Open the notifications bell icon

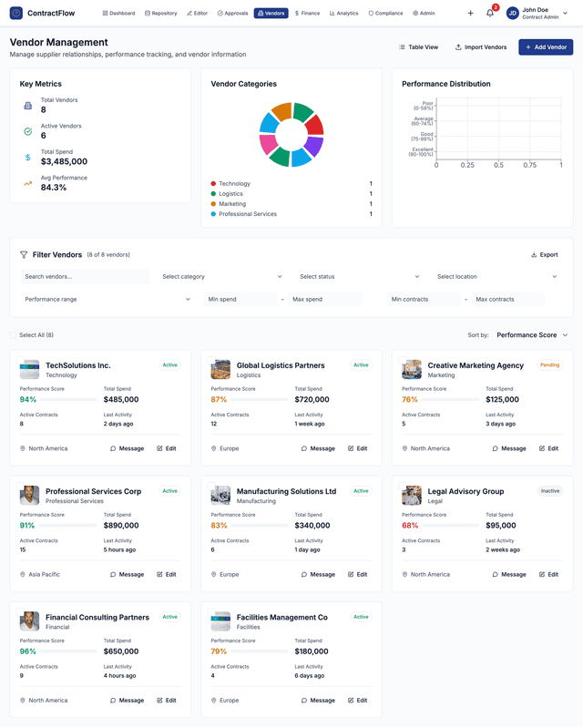tap(490, 14)
